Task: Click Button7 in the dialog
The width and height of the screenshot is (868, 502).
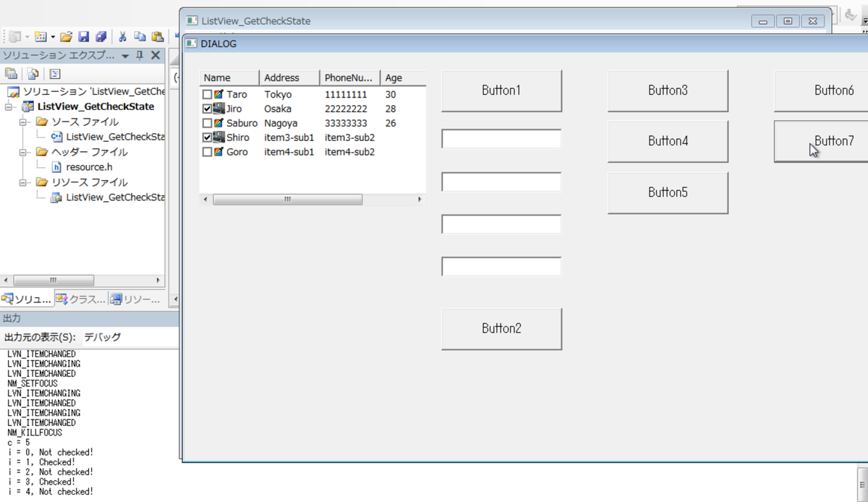Action: coord(821,141)
